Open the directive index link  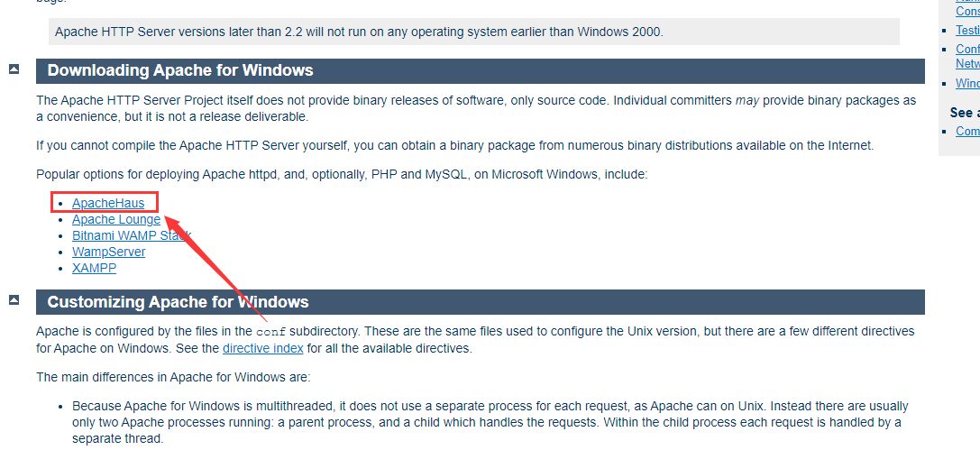(262, 348)
